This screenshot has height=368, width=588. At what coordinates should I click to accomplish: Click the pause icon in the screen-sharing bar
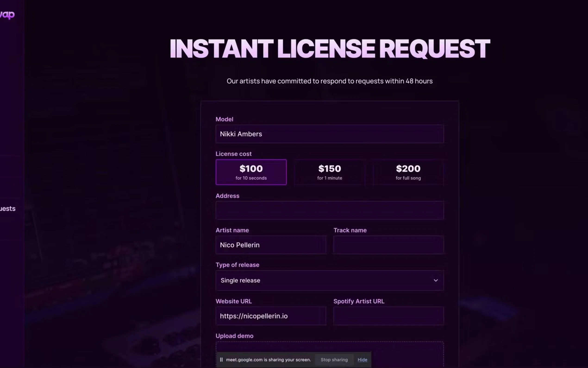tap(221, 359)
